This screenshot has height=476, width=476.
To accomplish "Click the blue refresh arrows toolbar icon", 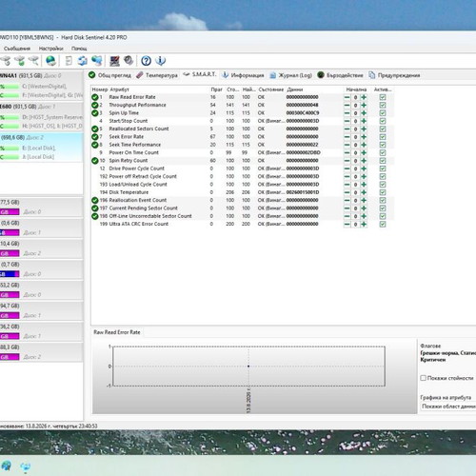I will click(x=83, y=60).
